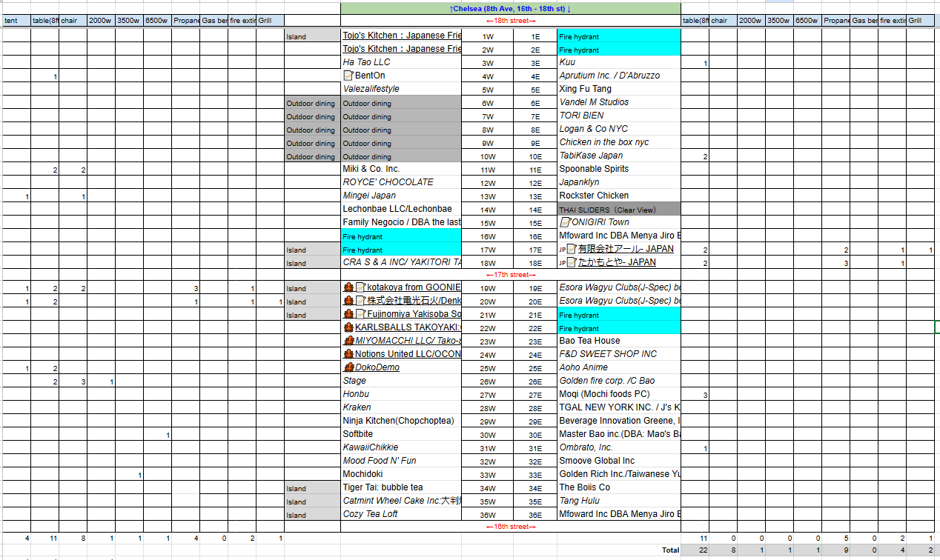Screen dimensions: 940x560
Task: Click the memo icon before たかもとや- JAPAN
Action: 572,262
